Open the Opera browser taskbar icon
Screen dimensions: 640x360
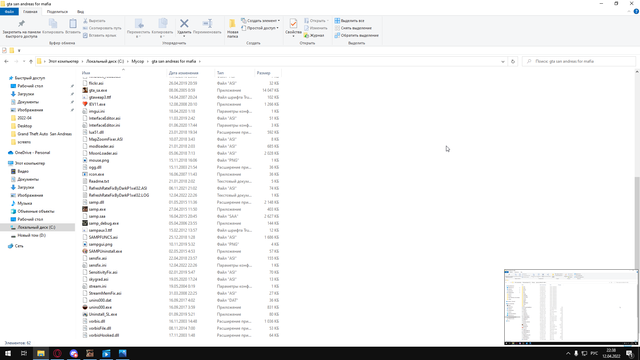click(x=57, y=353)
